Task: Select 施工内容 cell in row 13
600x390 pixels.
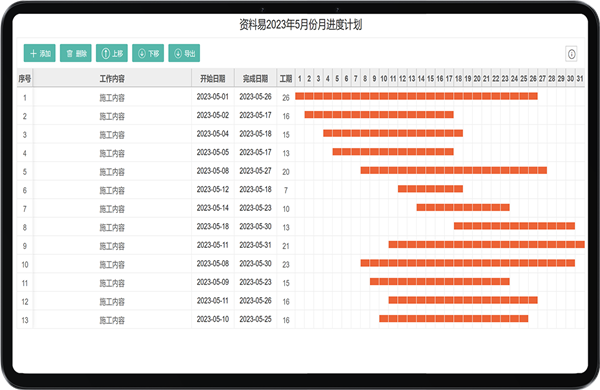Action: [112, 320]
